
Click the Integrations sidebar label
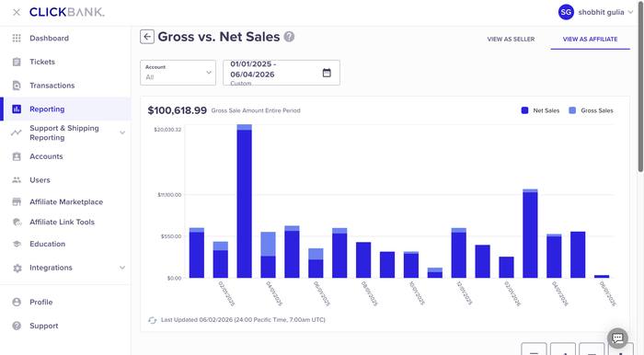[51, 268]
